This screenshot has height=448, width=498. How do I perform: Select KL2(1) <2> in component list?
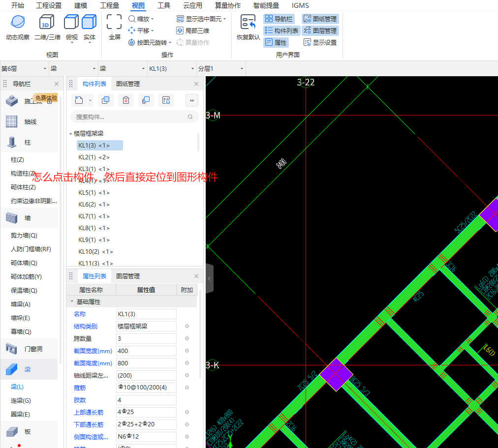pos(94,157)
